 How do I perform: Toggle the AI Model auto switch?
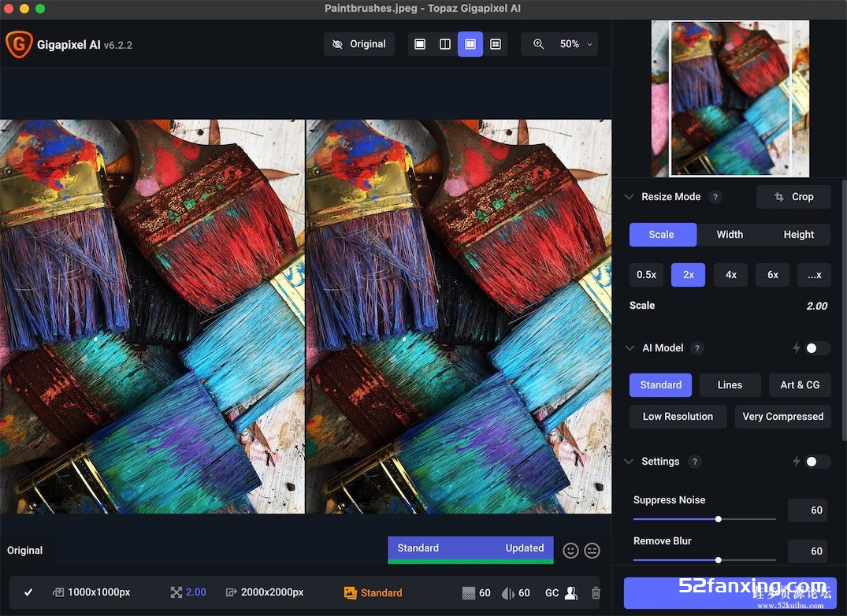tap(816, 348)
